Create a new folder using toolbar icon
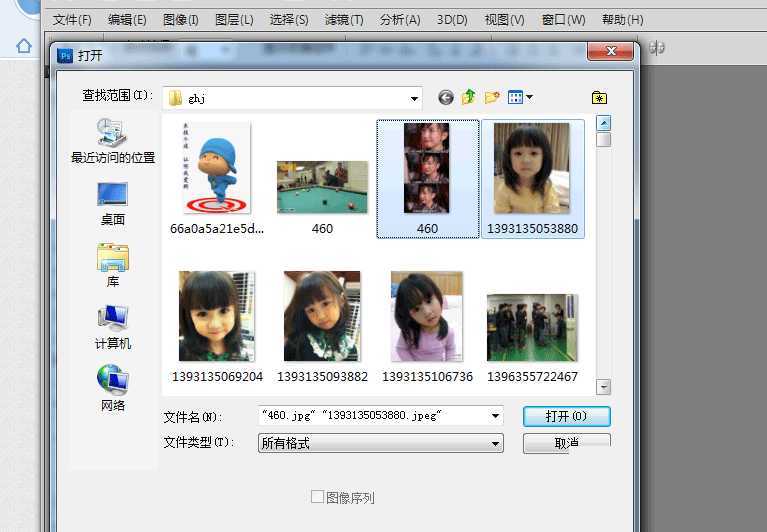Screen dimensions: 767x532 pyautogui.click(x=492, y=97)
